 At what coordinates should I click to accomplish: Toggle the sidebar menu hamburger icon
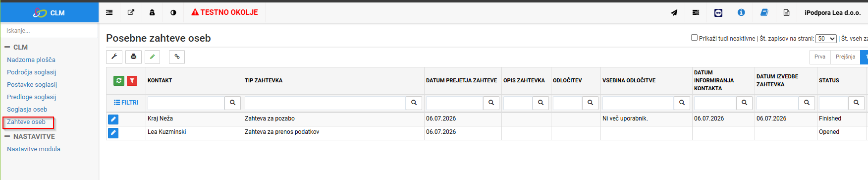click(x=109, y=12)
